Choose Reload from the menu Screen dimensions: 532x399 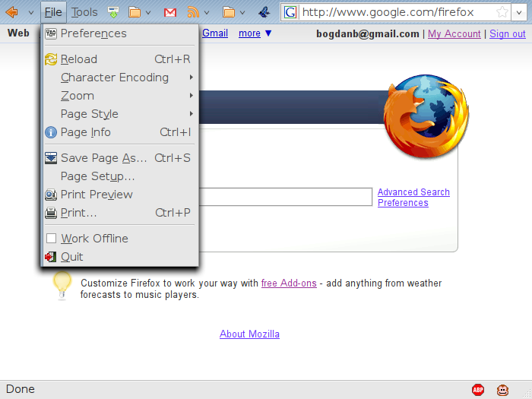point(119,59)
